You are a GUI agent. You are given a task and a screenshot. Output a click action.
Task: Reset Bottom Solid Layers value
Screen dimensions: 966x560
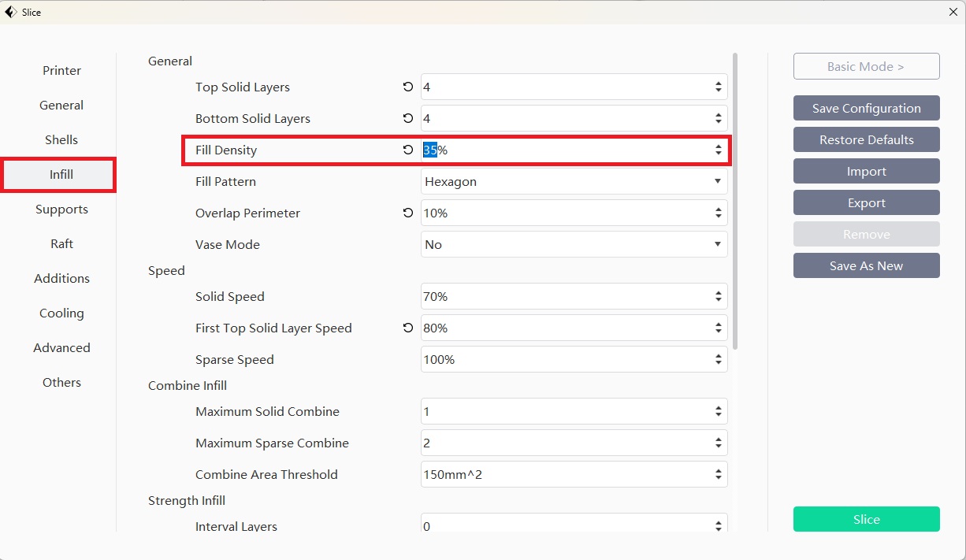(x=407, y=119)
